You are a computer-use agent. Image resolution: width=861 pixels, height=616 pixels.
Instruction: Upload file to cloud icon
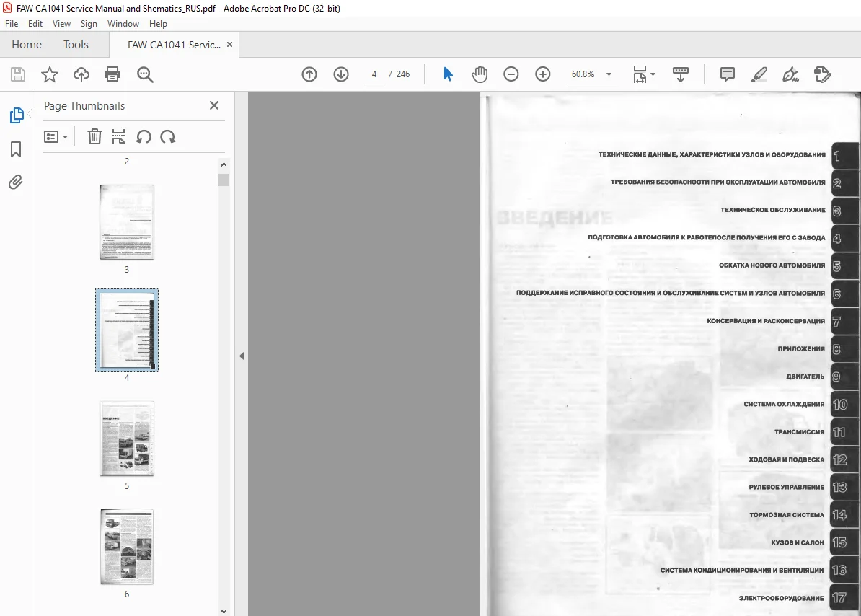pos(81,74)
